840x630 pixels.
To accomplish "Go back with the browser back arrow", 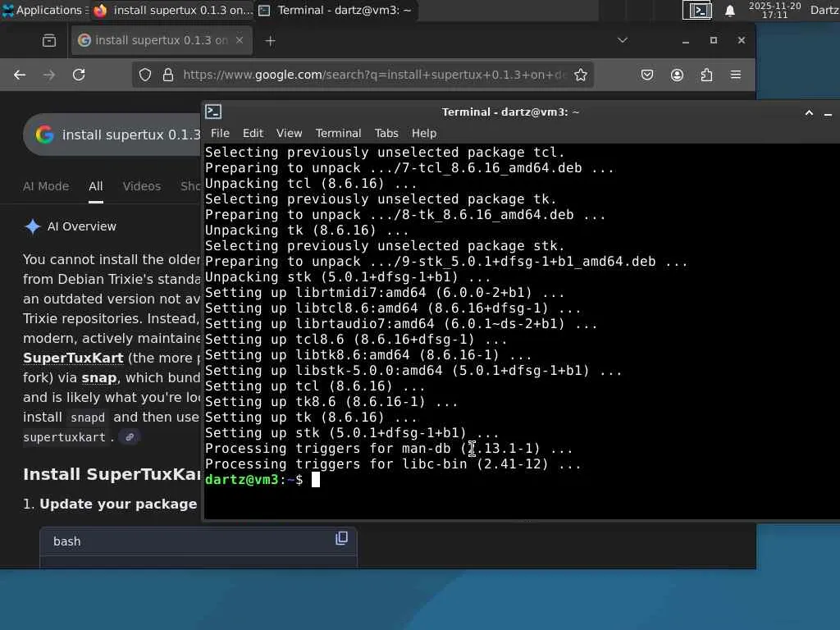I will click(20, 75).
